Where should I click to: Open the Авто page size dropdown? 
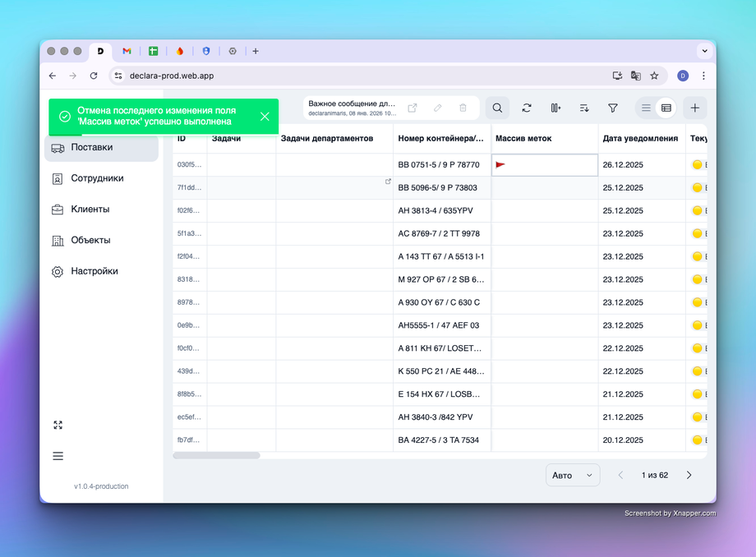click(x=573, y=475)
